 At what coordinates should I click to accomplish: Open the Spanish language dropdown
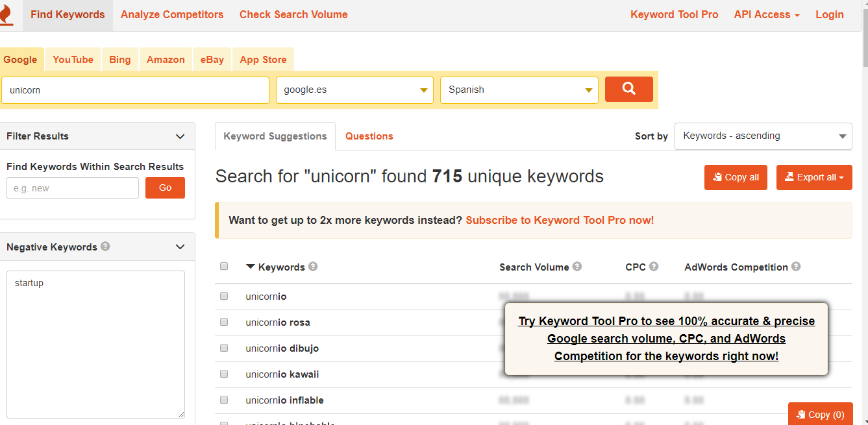[519, 90]
